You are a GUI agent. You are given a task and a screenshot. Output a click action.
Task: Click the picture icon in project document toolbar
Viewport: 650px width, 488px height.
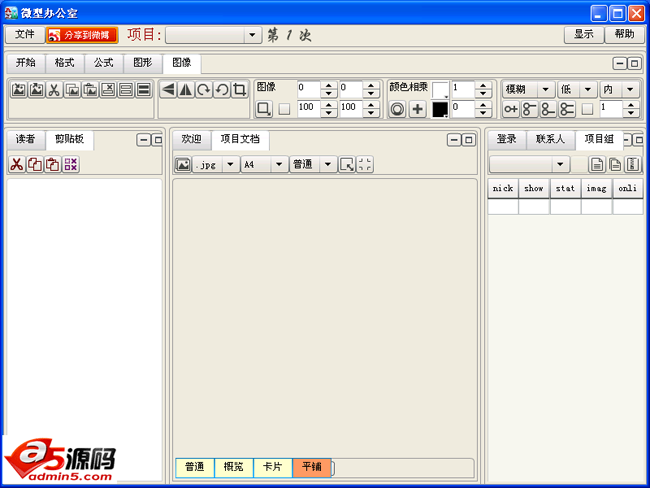pos(182,165)
